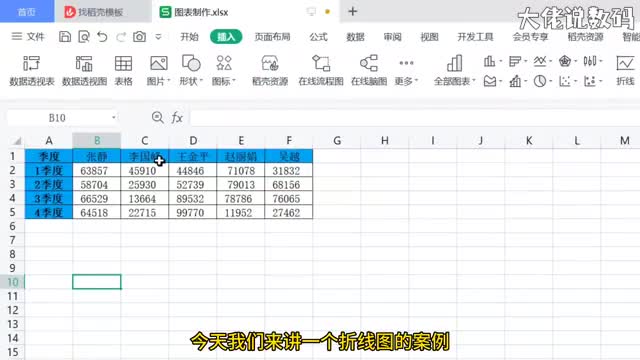Select the column G header
The height and width of the screenshot is (360, 640).
[x=337, y=141]
